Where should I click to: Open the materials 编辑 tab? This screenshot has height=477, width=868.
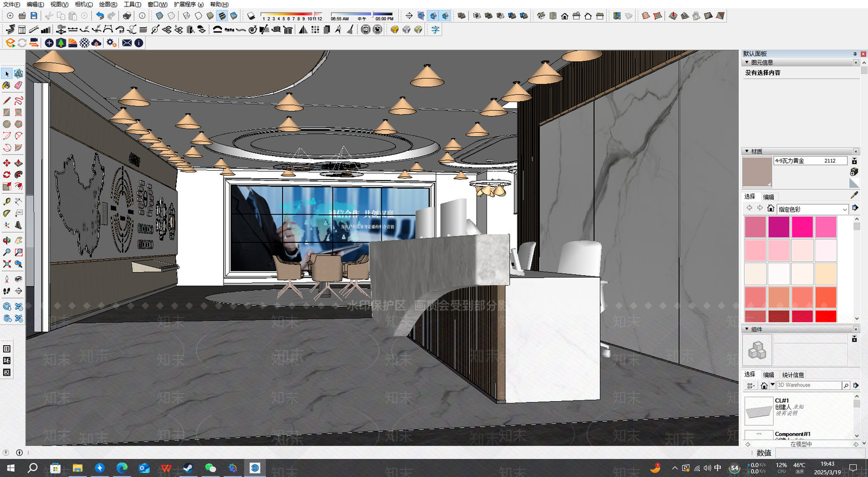pyautogui.click(x=769, y=197)
